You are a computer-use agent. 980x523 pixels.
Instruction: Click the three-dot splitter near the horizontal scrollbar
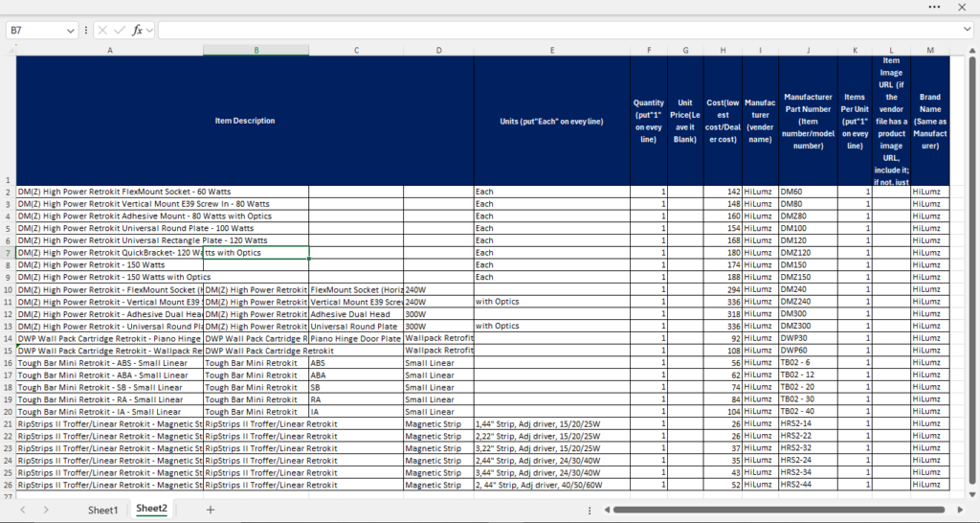point(590,510)
